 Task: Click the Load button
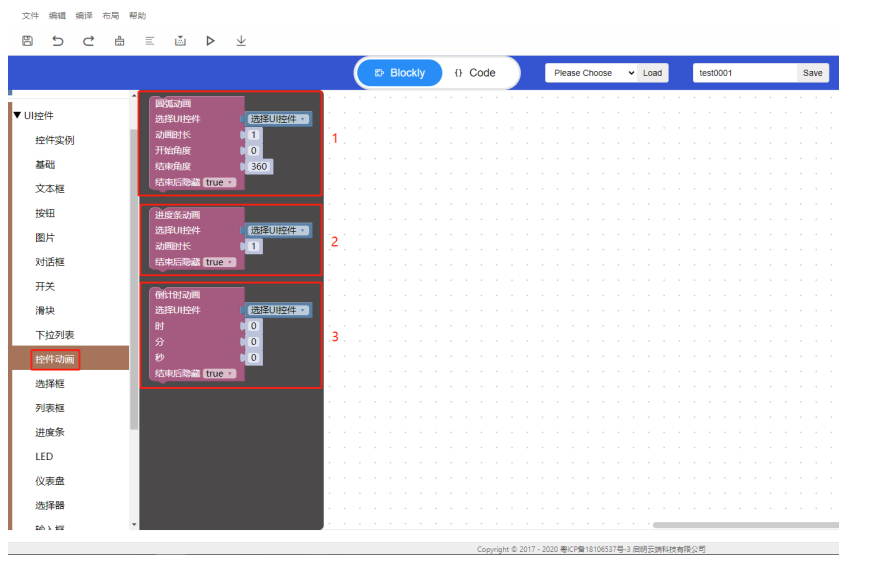point(653,72)
